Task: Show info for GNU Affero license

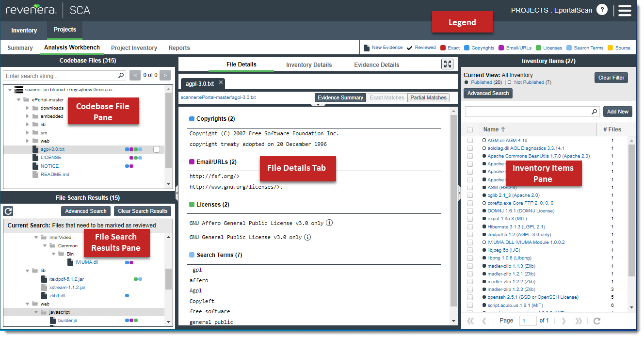Action: [329, 223]
